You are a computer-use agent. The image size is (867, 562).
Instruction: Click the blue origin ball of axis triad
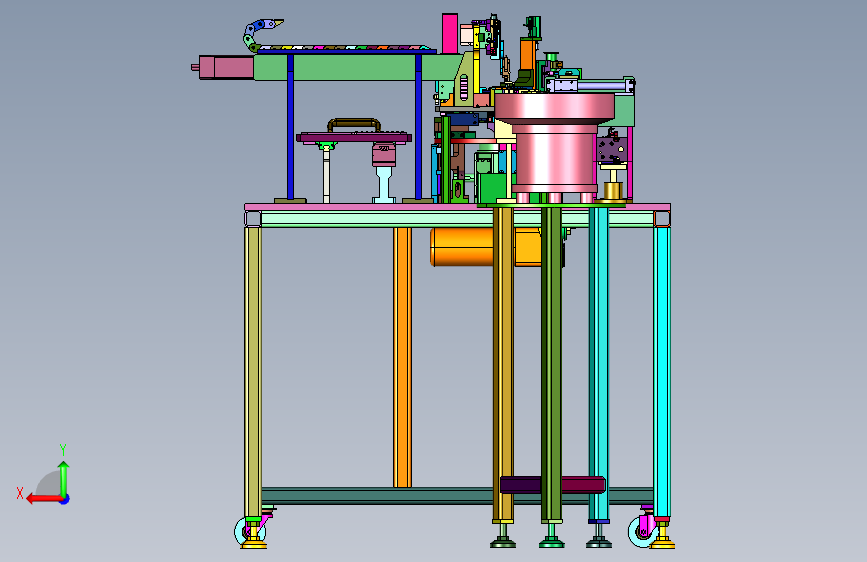click(65, 499)
